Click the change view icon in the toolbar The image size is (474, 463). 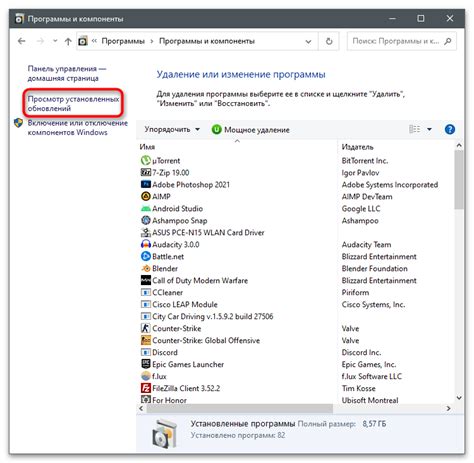[x=414, y=129]
